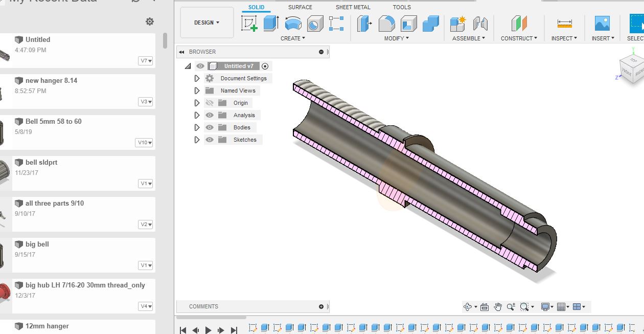This screenshot has height=334, width=644.
Task: Open the DESIGN workspace dropdown
Action: (x=207, y=23)
